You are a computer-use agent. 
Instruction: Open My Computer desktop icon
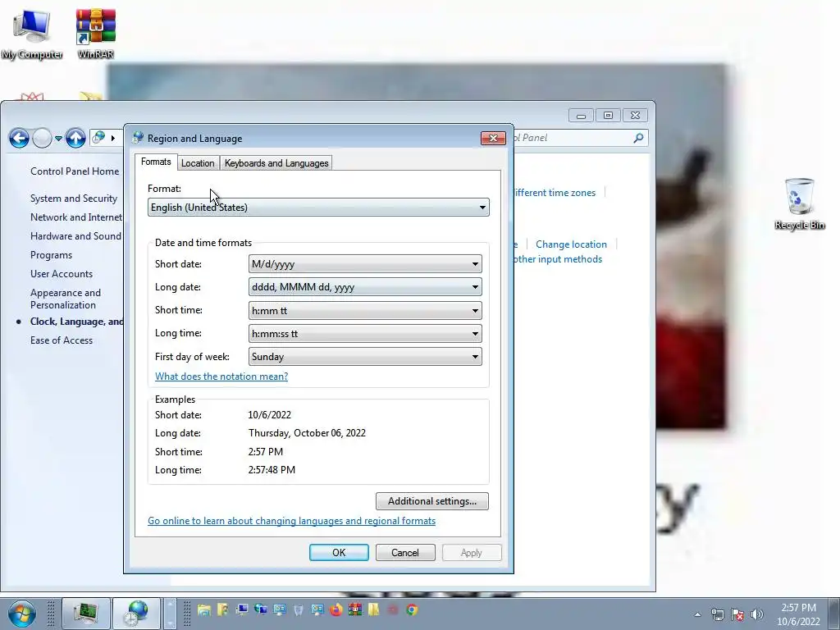(32, 34)
